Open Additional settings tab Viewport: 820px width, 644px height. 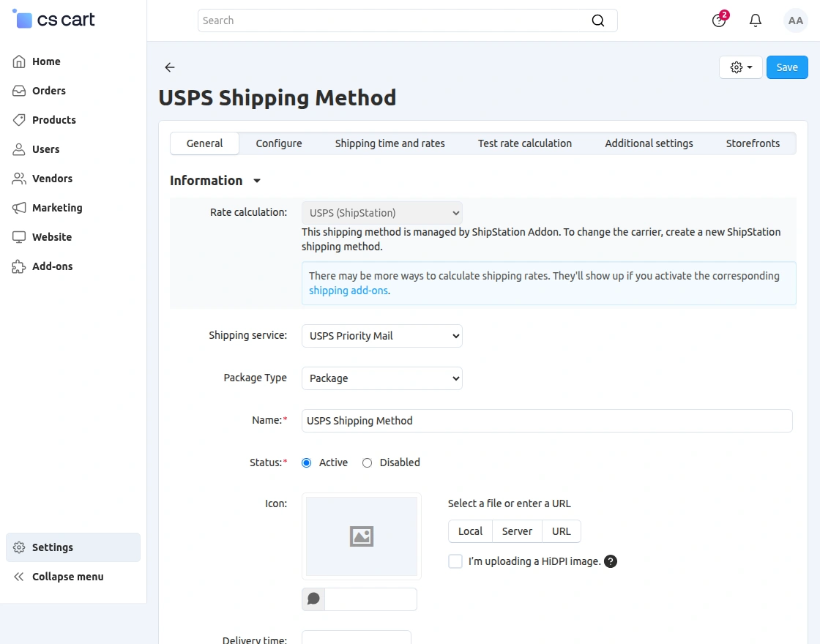649,143
